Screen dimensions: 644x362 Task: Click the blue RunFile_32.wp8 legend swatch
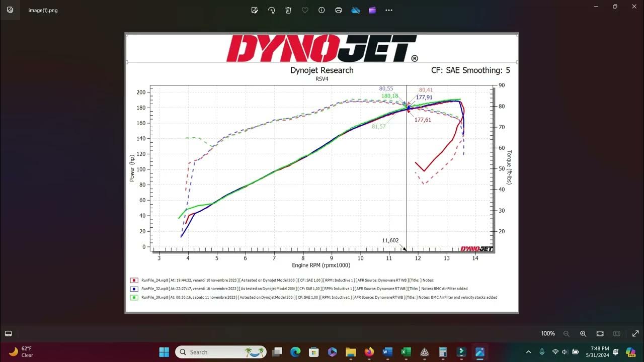pyautogui.click(x=134, y=289)
